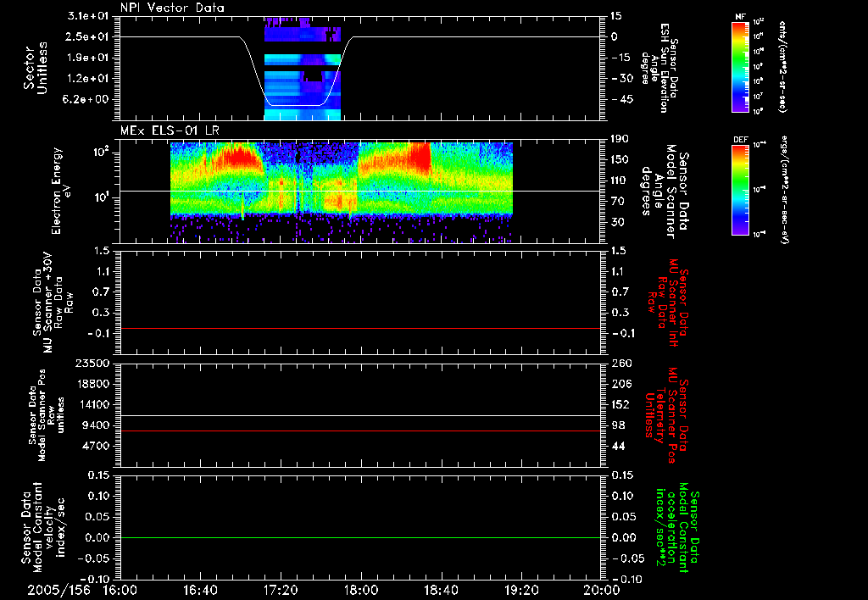This screenshot has width=868, height=600.
Task: Click the 260 telemetry tick label
Action: [620, 363]
